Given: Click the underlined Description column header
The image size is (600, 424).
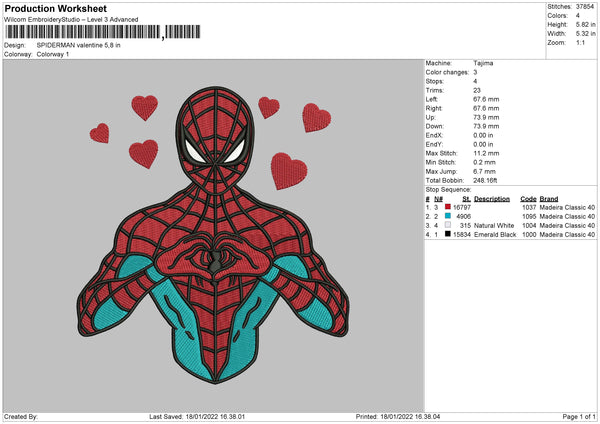Looking at the screenshot, I should pos(492,198).
